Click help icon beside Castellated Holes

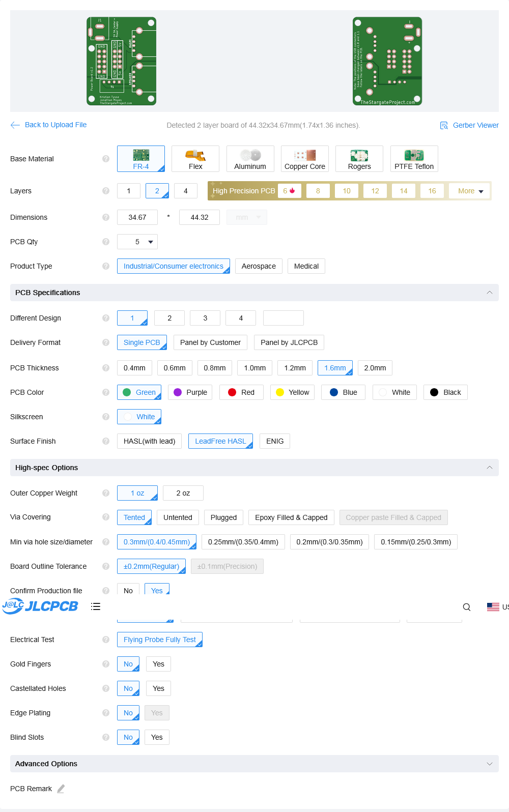click(106, 688)
